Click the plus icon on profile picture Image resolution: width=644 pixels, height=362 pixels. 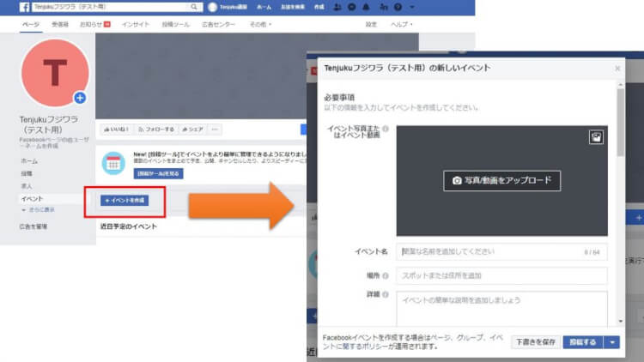(80, 98)
